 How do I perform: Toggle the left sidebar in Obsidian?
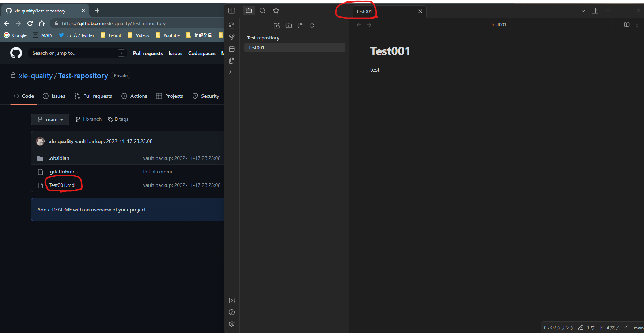click(232, 11)
